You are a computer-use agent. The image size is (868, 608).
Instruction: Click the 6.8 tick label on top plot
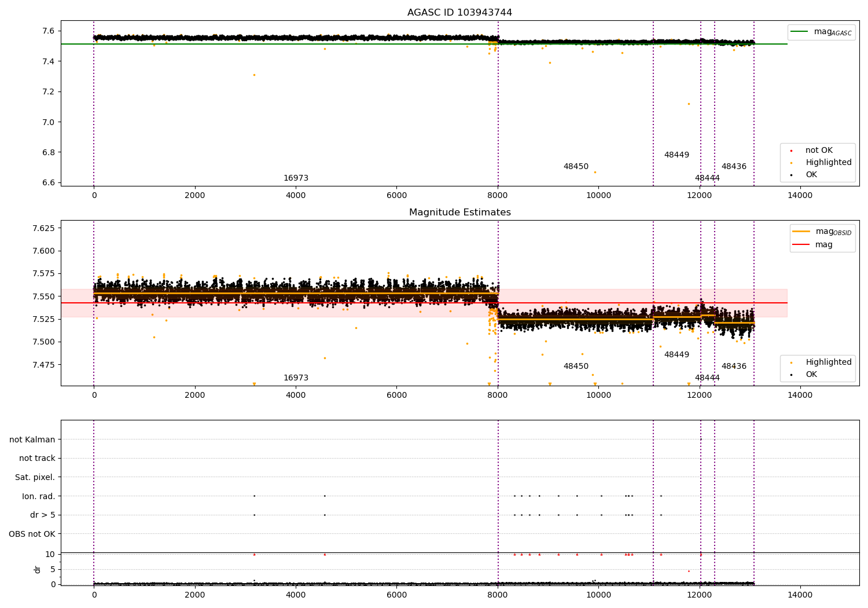click(x=49, y=152)
